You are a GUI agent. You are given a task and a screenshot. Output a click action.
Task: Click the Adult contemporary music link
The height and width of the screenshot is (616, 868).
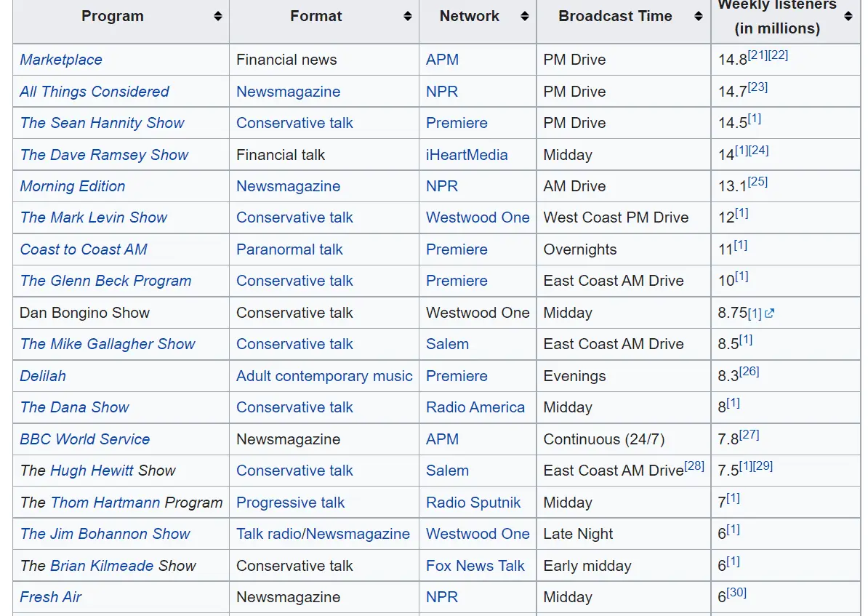(x=324, y=376)
